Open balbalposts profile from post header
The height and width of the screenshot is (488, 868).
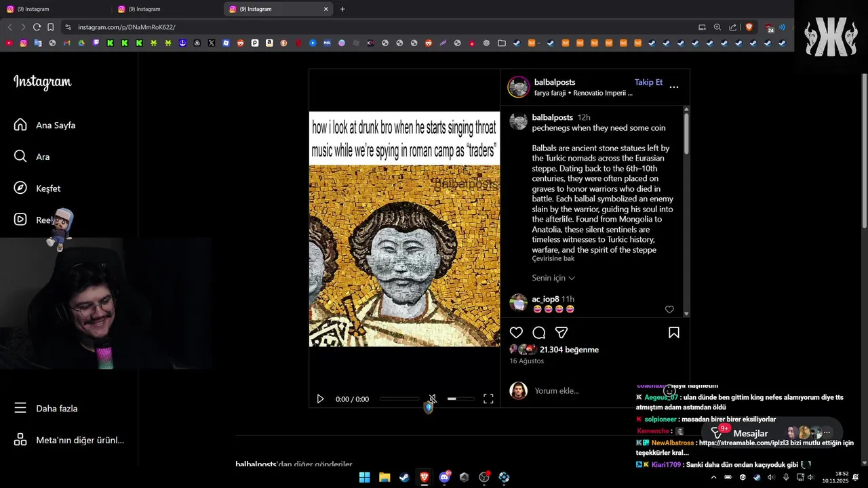(555, 82)
